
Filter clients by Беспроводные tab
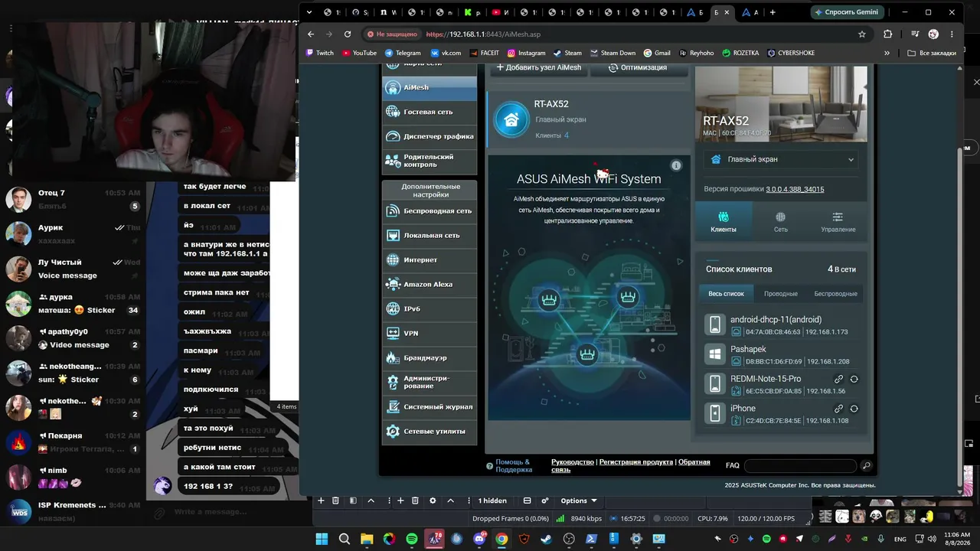(x=835, y=293)
